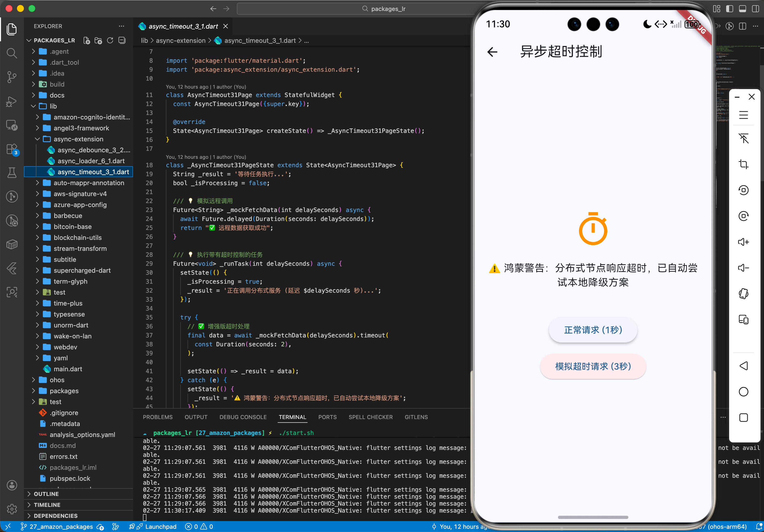Open the Docker container view
This screenshot has width=764, height=532.
click(12, 244)
